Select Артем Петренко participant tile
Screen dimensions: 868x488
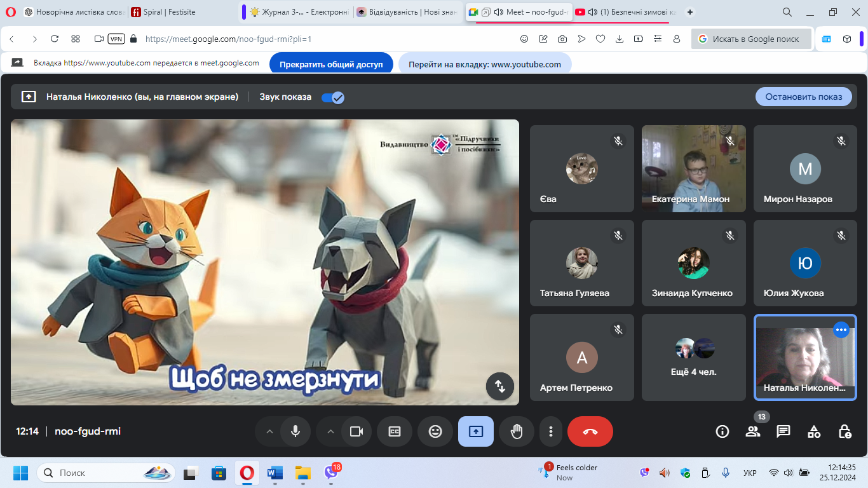[x=582, y=357]
